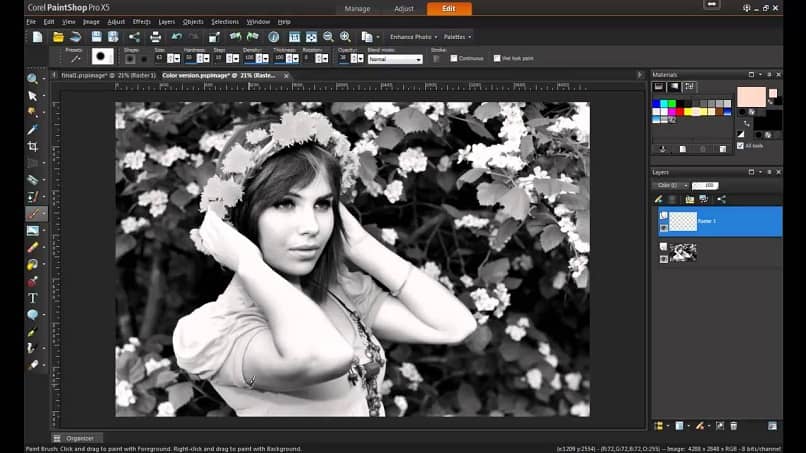806x453 pixels.
Task: Click the Save icon in toolbar
Action: pos(96,37)
